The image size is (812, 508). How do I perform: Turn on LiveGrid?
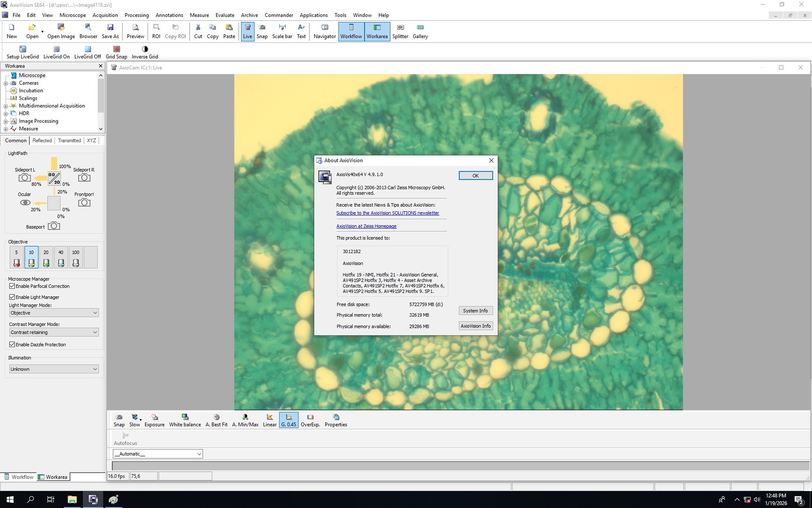point(56,52)
